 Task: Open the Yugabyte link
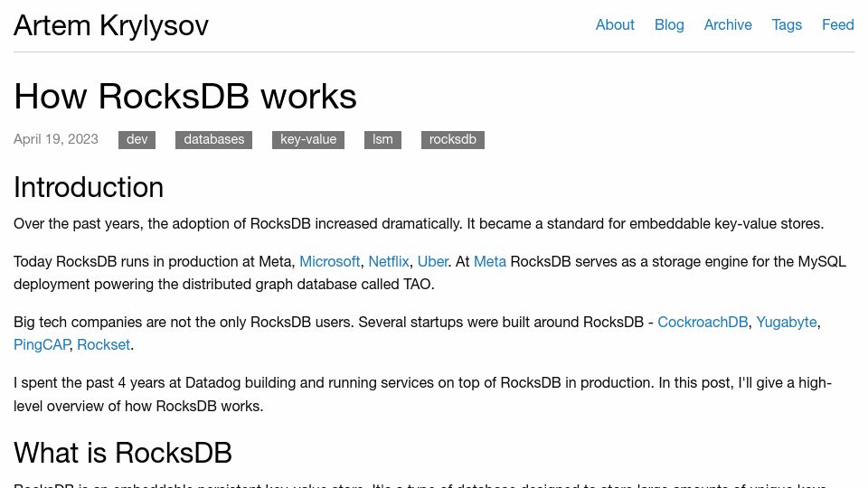(786, 322)
